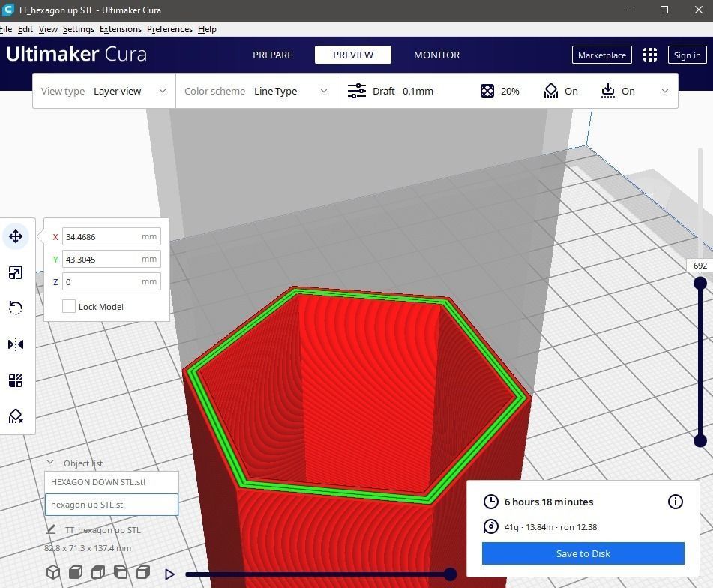This screenshot has height=588, width=713.
Task: Switch to top view cube icon
Action: pos(98,572)
